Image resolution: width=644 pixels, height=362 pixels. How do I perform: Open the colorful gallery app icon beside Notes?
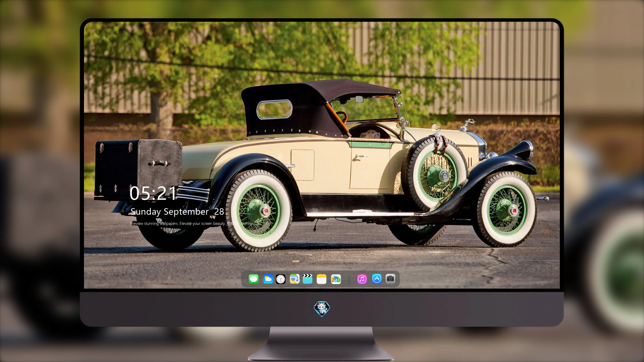point(336,279)
